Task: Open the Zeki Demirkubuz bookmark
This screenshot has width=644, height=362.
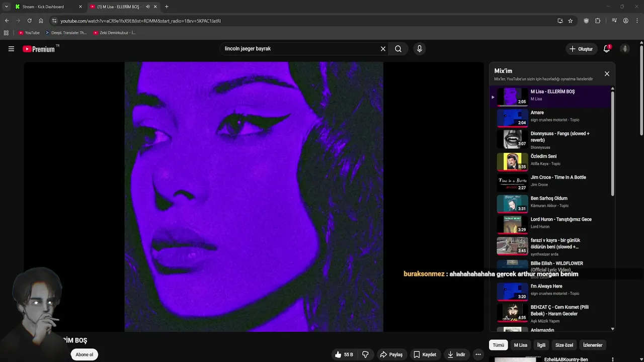Action: click(114, 33)
